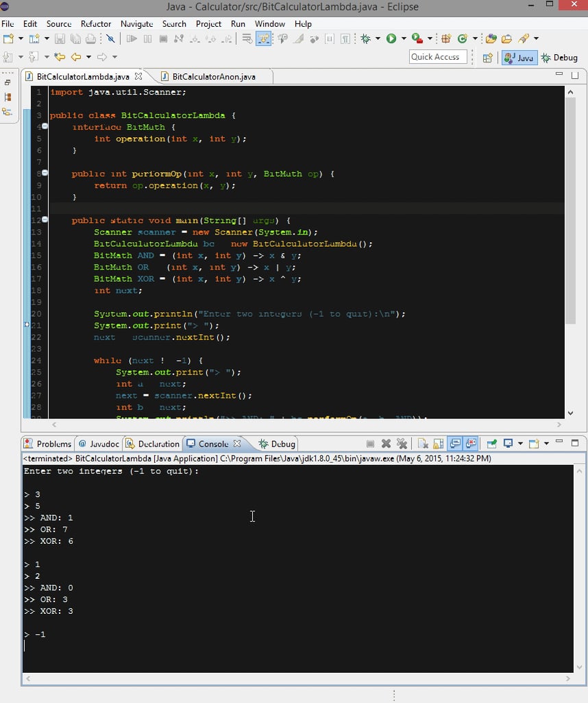
Task: Open the New wizard dropdown arrow
Action: (x=21, y=39)
